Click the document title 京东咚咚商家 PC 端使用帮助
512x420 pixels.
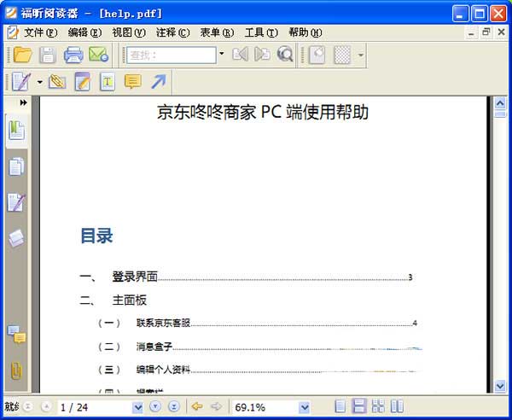coord(263,112)
